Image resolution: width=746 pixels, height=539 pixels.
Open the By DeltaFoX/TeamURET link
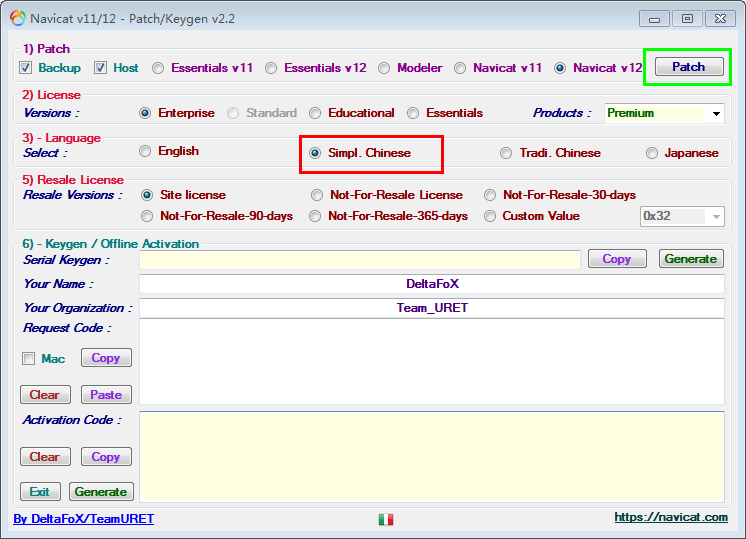pos(84,519)
